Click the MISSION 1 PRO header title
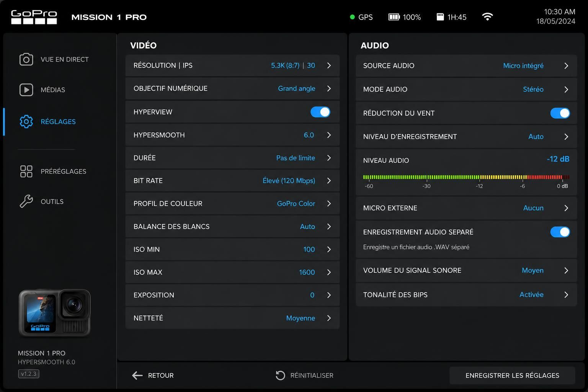 click(x=109, y=17)
